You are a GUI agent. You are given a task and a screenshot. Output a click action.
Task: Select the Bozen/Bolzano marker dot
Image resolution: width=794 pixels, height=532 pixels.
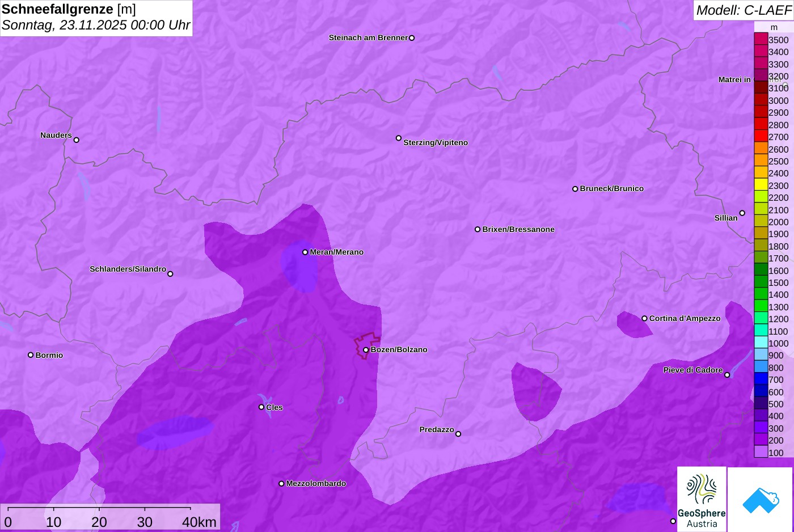pyautogui.click(x=366, y=350)
